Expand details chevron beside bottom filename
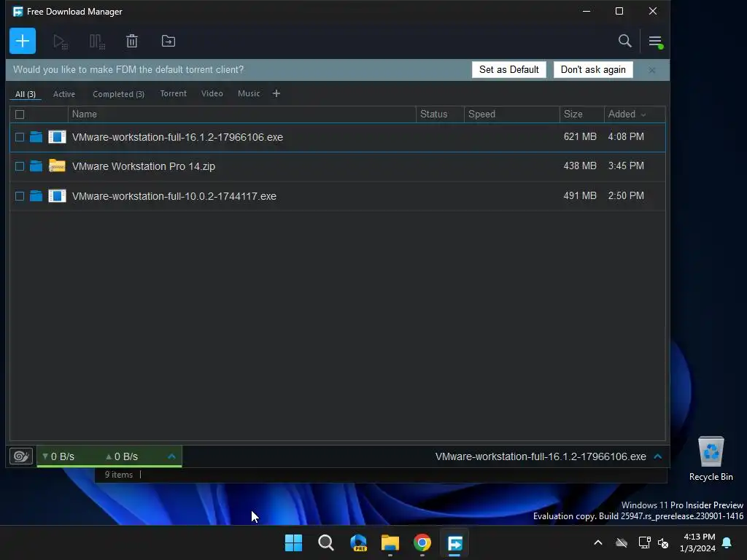 [658, 456]
